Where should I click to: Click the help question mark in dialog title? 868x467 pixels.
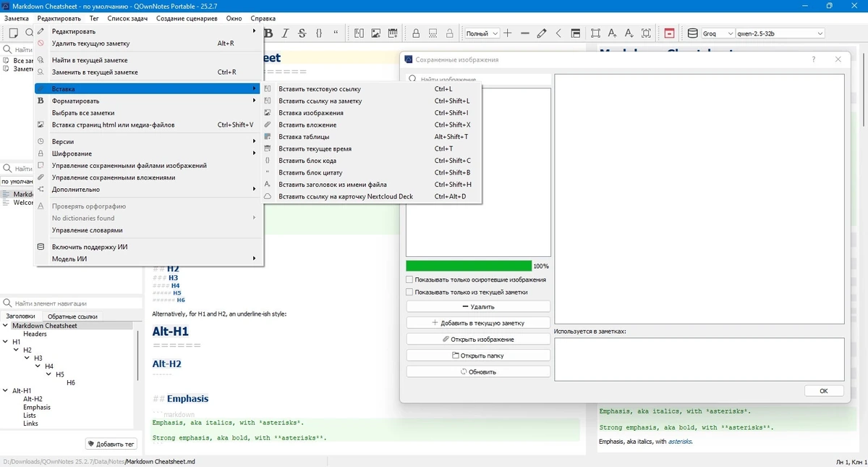click(x=814, y=59)
